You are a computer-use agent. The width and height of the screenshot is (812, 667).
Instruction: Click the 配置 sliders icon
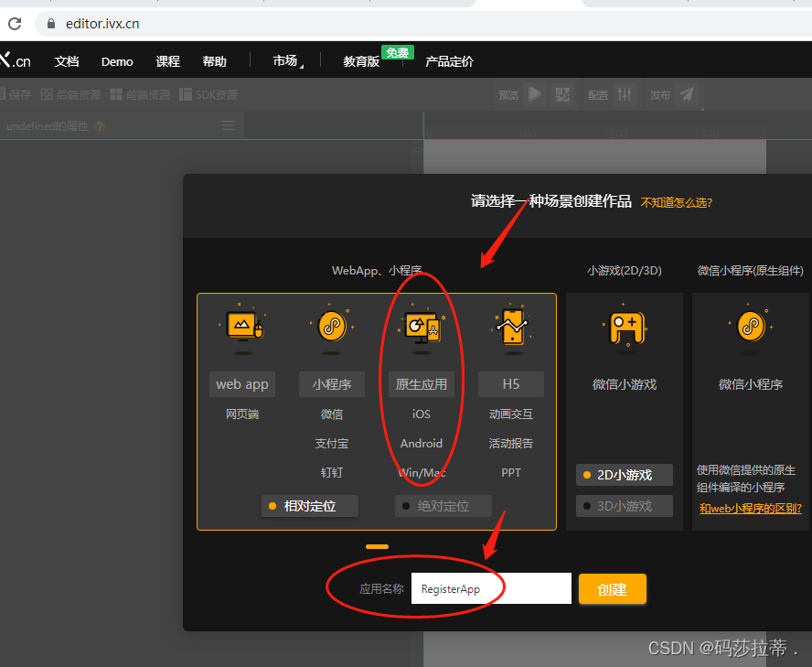point(624,94)
